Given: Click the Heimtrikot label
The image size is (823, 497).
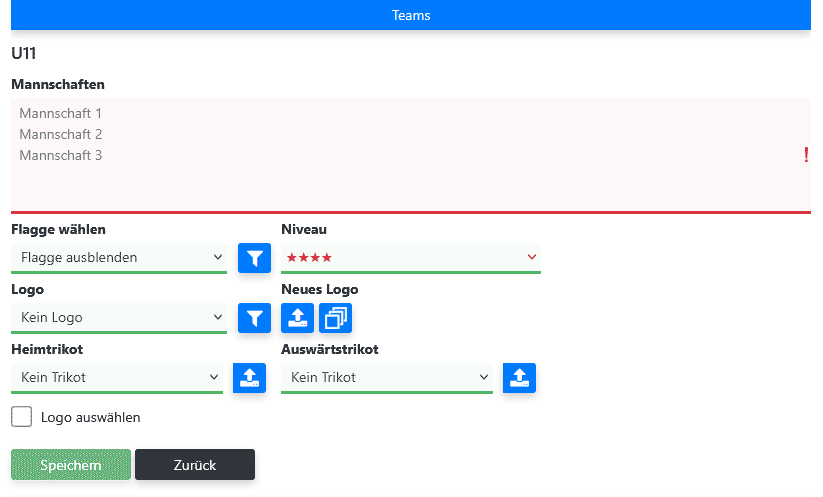Looking at the screenshot, I should point(47,349).
